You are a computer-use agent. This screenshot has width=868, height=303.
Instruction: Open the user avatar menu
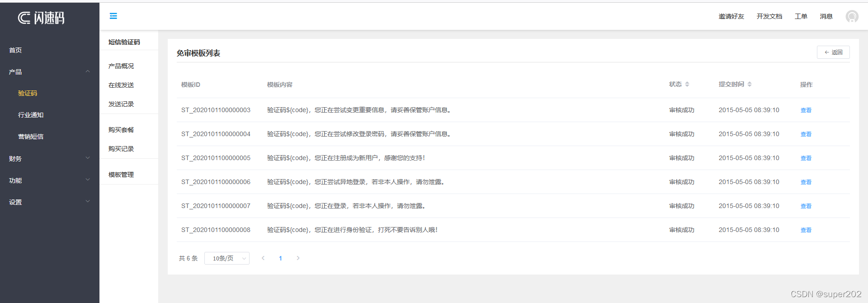(x=852, y=16)
